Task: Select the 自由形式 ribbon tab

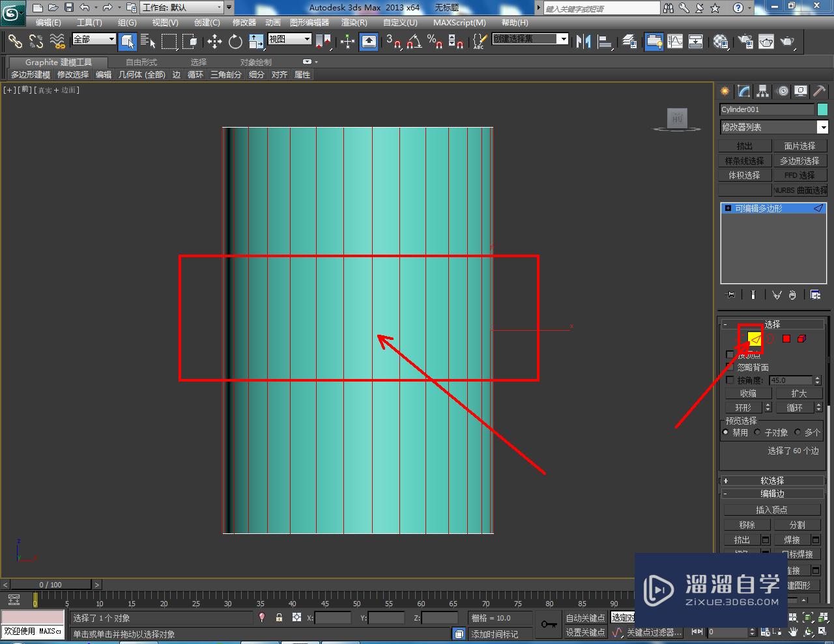Action: click(141, 63)
